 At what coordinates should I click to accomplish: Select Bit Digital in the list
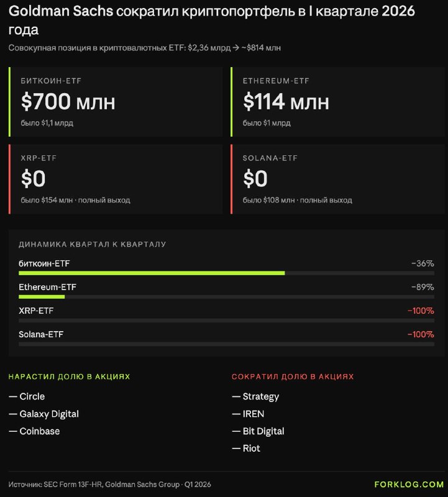tap(263, 431)
